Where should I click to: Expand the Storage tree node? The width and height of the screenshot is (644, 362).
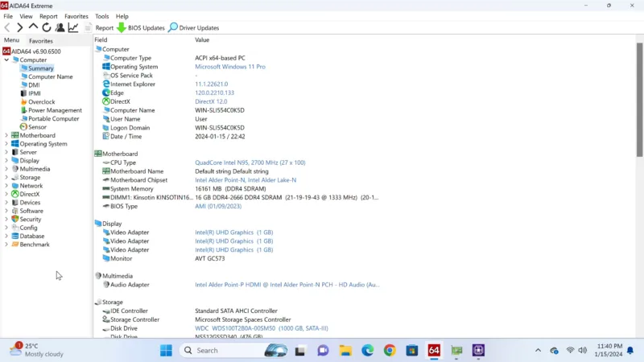click(6, 178)
